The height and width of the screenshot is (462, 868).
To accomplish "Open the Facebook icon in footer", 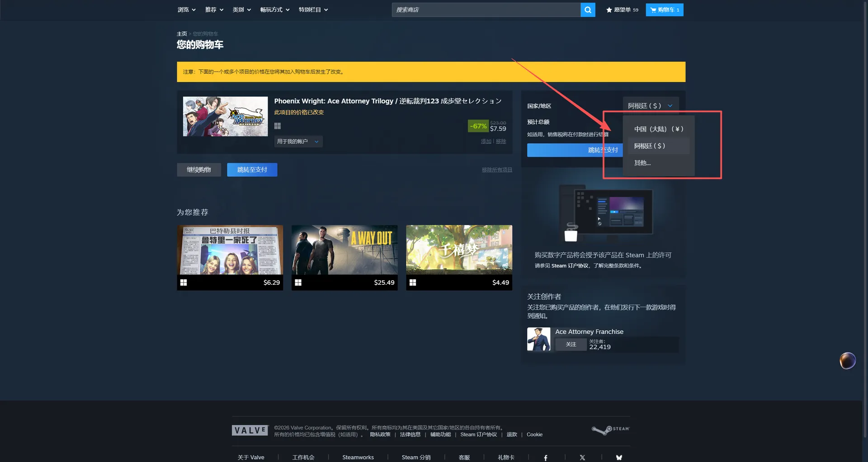I will (x=546, y=457).
